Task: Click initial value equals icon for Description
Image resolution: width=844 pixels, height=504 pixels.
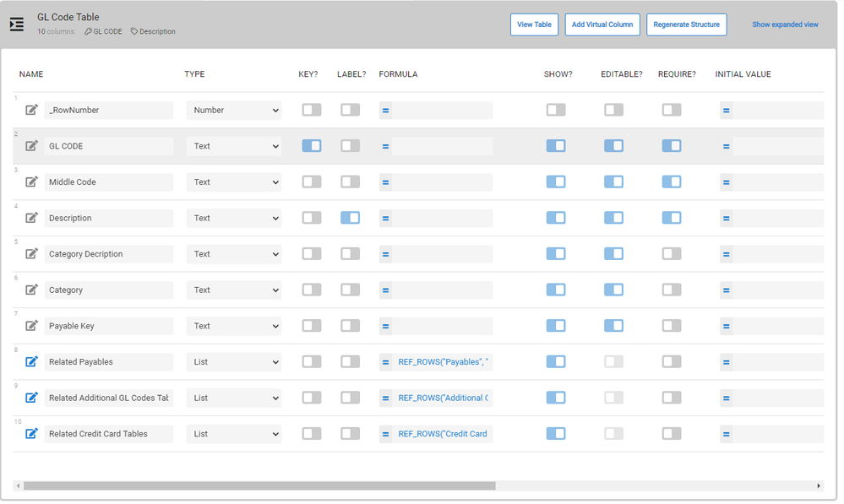Action: [726, 219]
